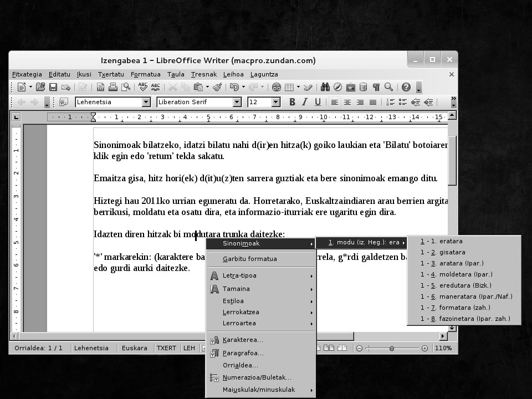Screen dimensions: 532x399
Task: Toggle LEH selection mode in status bar
Action: tap(190, 348)
